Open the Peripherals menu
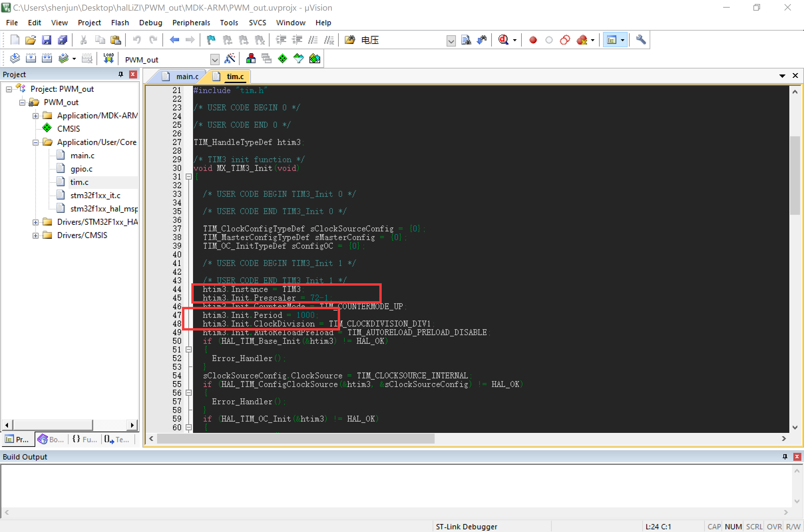The image size is (804, 532). (x=191, y=23)
